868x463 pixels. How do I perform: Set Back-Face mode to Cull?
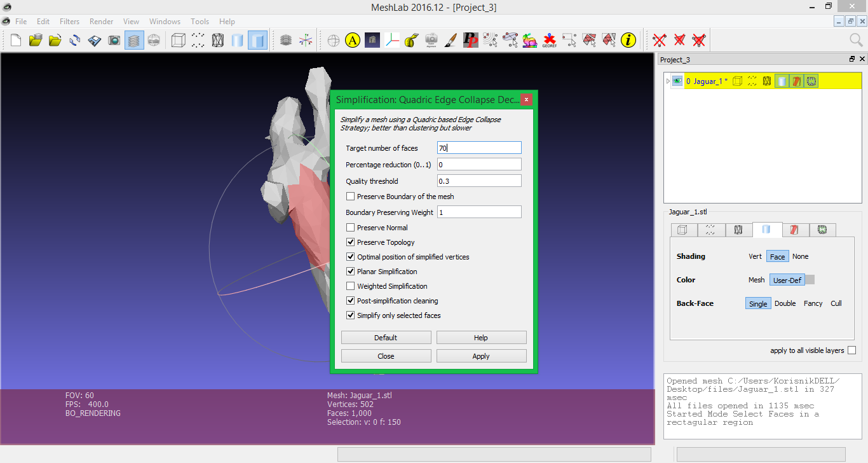pos(836,303)
